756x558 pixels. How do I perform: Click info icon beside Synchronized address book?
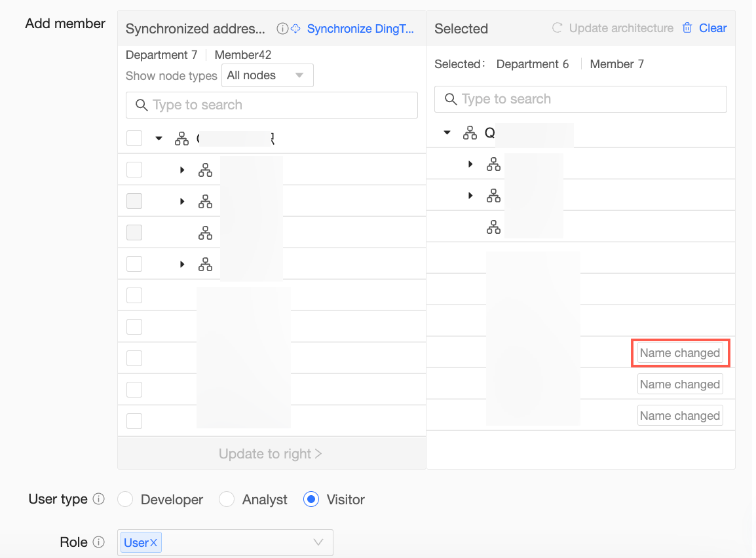282,29
